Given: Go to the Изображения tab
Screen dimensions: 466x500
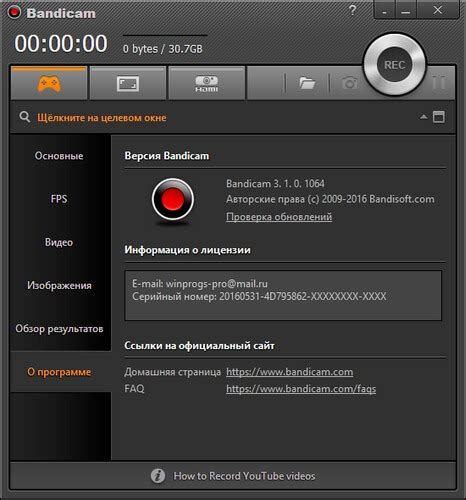Looking at the screenshot, I should coord(59,285).
